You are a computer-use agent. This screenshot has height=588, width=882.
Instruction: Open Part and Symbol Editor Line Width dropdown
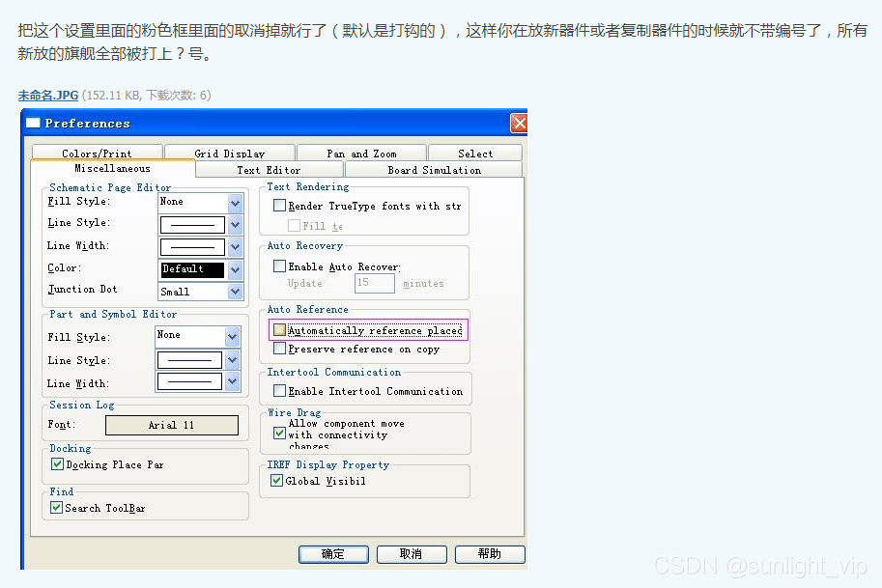pos(232,382)
